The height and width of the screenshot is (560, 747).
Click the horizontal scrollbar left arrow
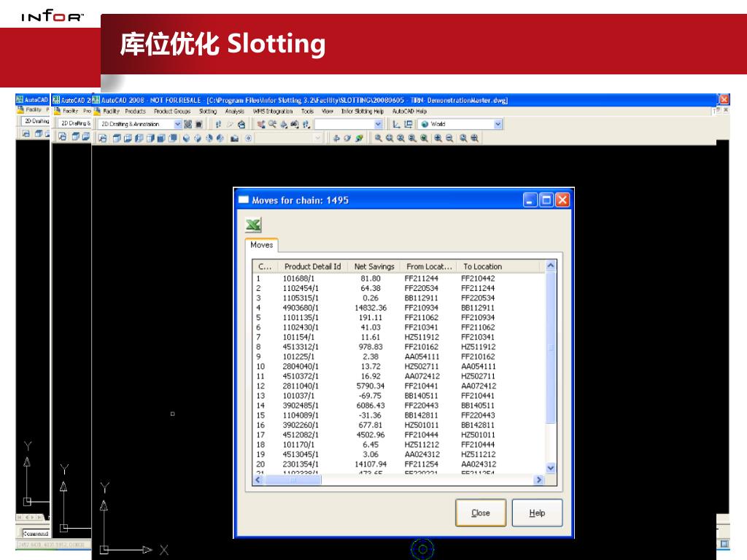point(258,480)
